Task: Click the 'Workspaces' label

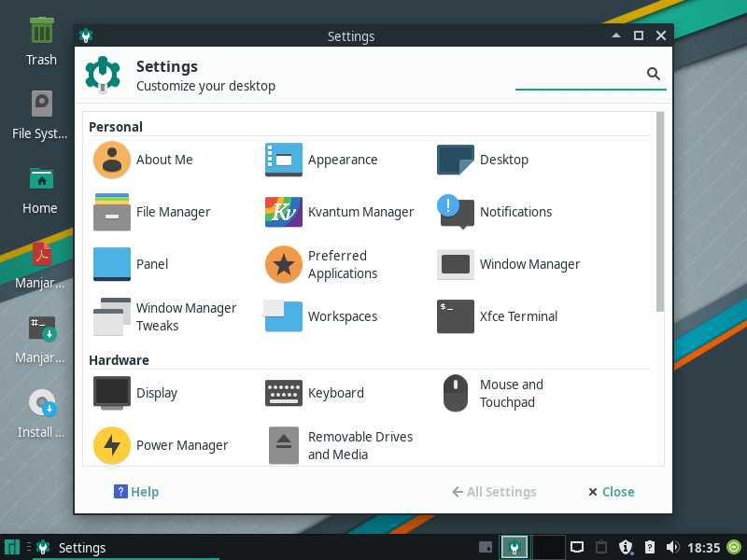Action: 343,316
